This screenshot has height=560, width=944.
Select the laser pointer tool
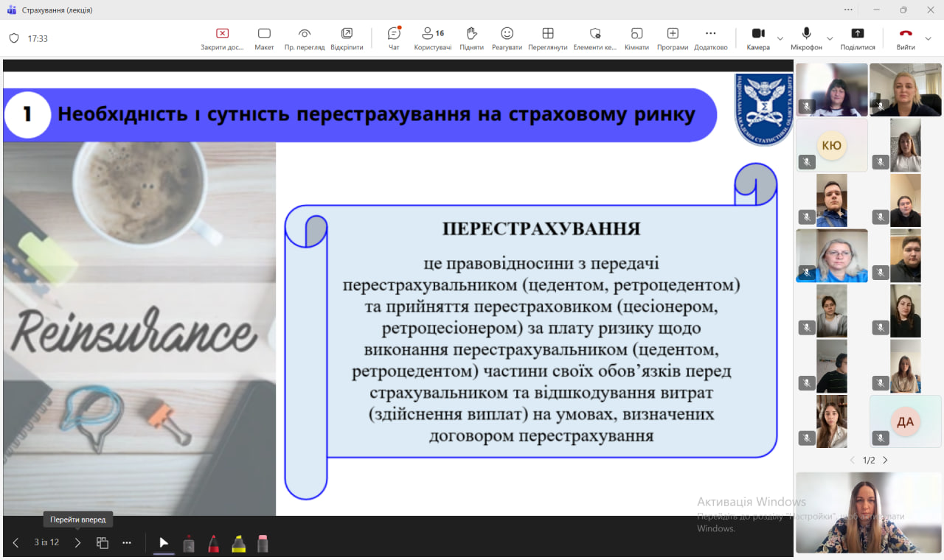point(189,544)
